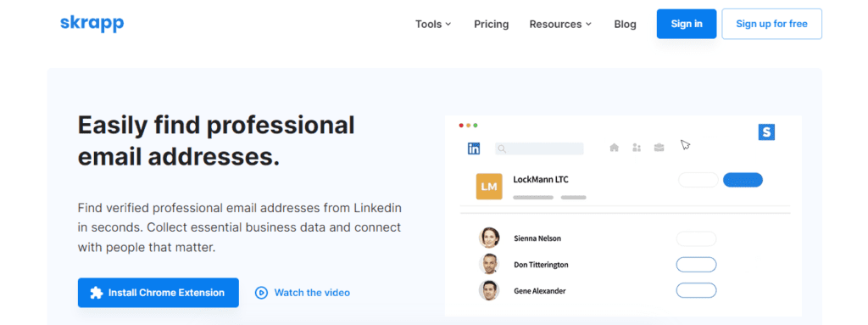This screenshot has height=325, width=868.
Task: Click Sienna Nelson's avatar photo
Action: point(489,238)
